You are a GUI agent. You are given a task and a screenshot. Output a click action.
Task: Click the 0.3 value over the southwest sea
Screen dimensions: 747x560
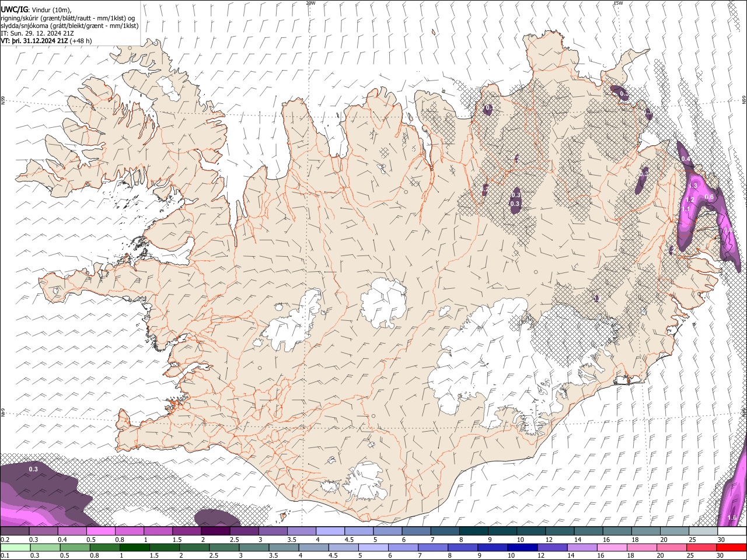(x=33, y=469)
